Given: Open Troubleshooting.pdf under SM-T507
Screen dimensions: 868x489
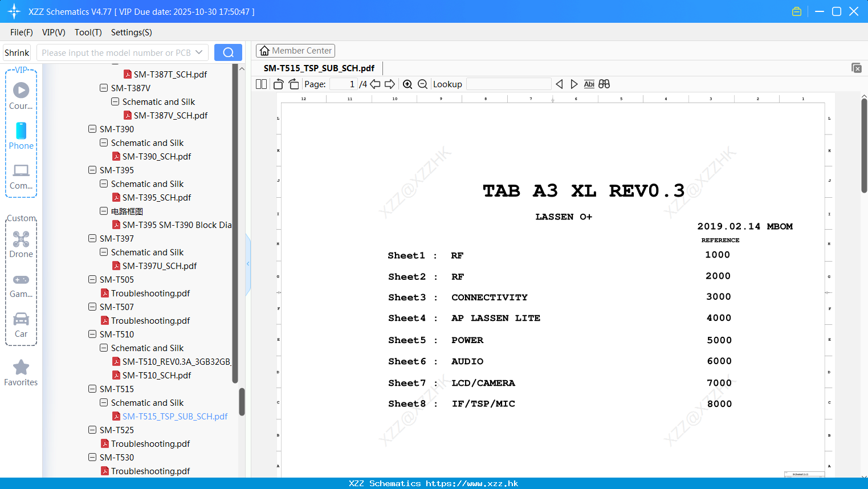Looking at the screenshot, I should point(150,320).
